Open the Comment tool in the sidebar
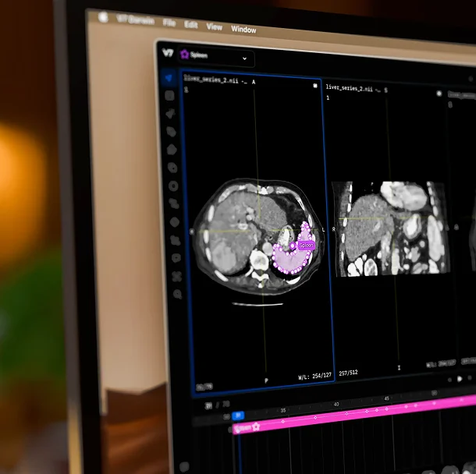The image size is (476, 474). [176, 258]
